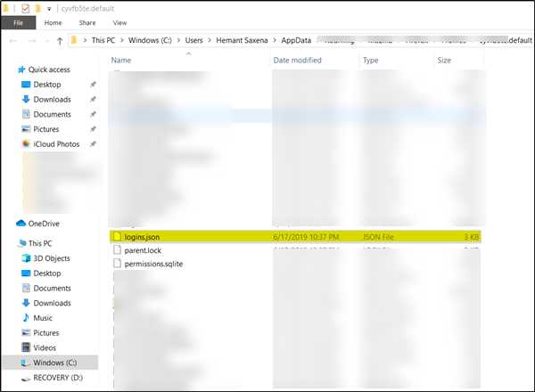Open the Customize Quick Access Toolbar dropdown
Image resolution: width=535 pixels, height=392 pixels.
[x=49, y=9]
